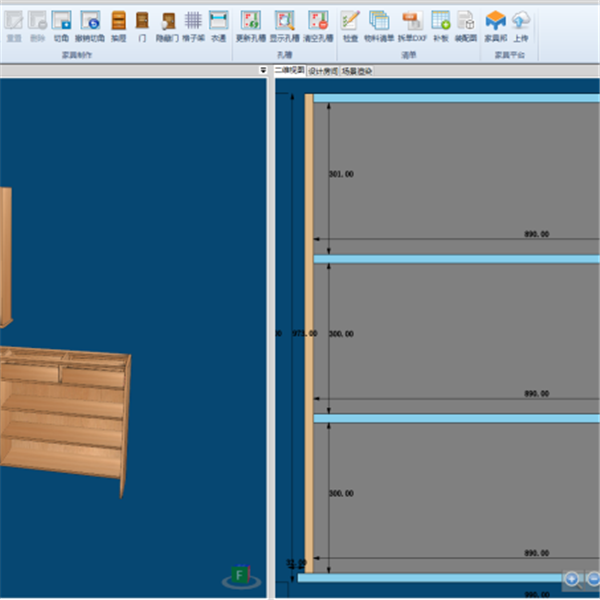This screenshot has width=600, height=600.
Task: Click the 门 door tool icon
Action: (143, 24)
